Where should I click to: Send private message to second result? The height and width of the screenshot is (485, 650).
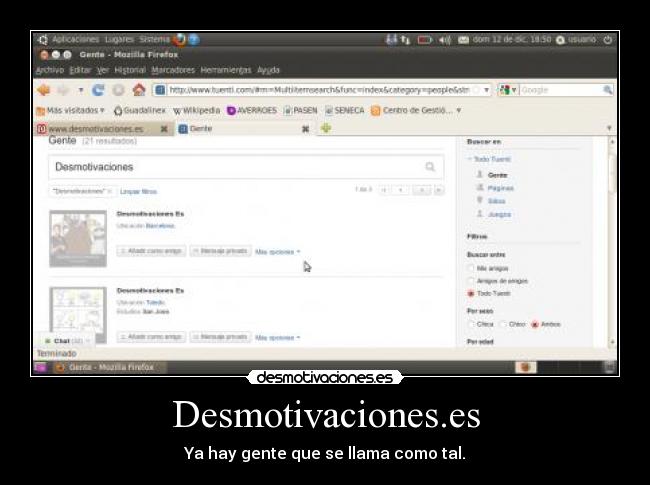221,337
